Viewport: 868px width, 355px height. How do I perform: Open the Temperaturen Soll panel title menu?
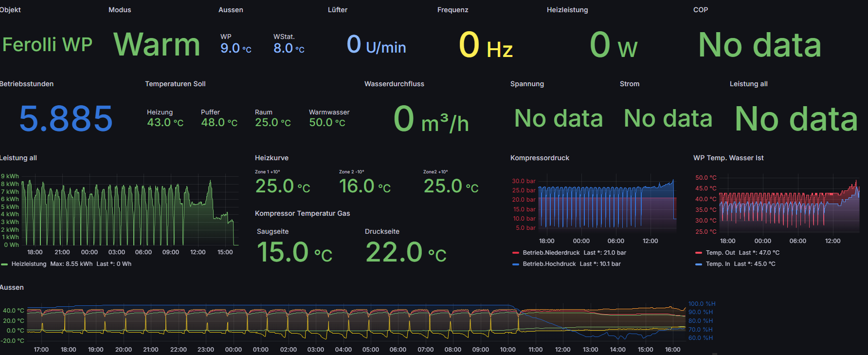(x=175, y=84)
